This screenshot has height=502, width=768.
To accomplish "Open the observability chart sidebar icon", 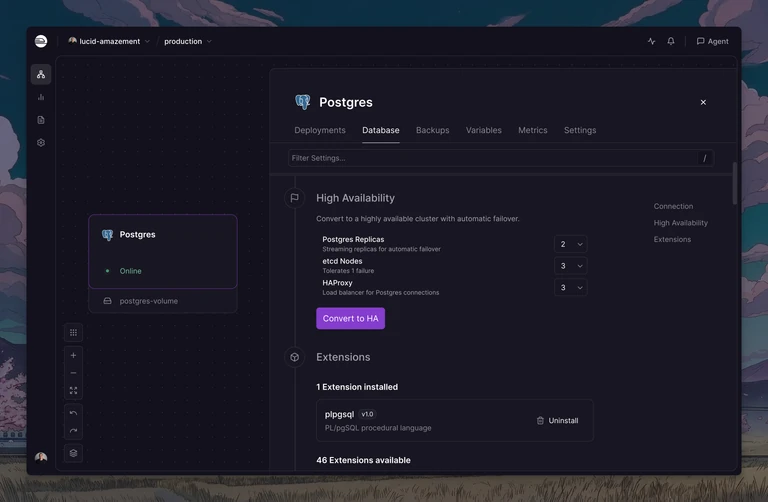I will tap(41, 97).
